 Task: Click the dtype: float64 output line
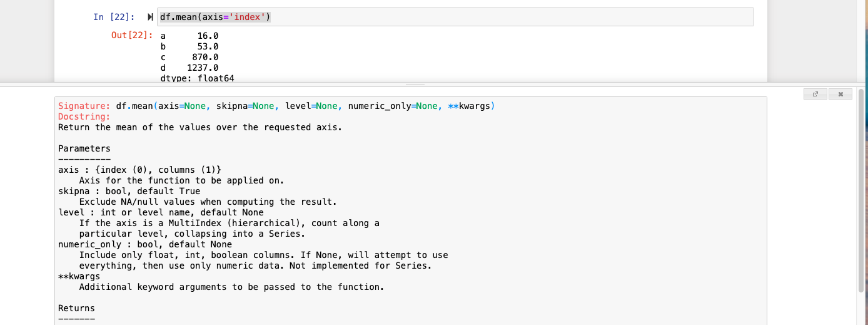(197, 78)
